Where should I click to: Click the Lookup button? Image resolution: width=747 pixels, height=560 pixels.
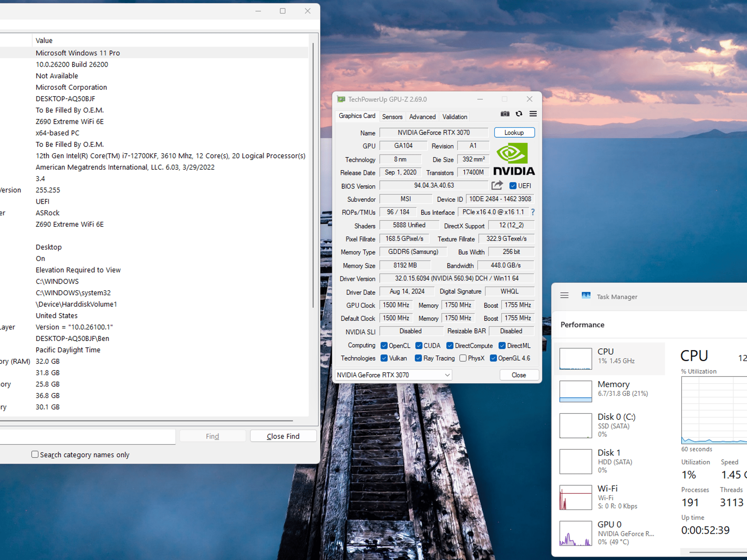pyautogui.click(x=514, y=133)
